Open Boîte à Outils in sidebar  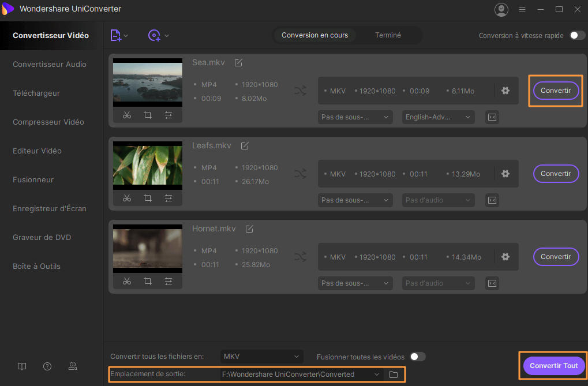coord(37,267)
